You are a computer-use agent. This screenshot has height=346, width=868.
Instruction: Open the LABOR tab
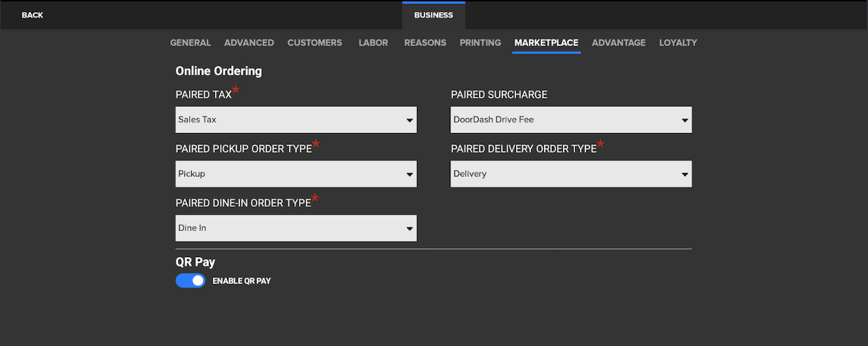[373, 43]
